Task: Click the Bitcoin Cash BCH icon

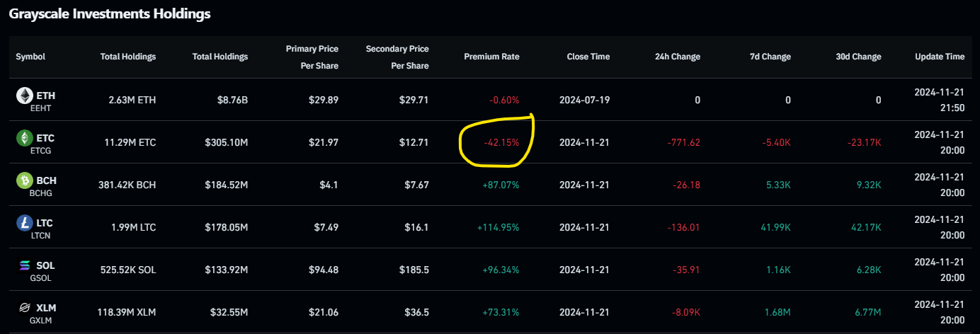Action: (25, 180)
